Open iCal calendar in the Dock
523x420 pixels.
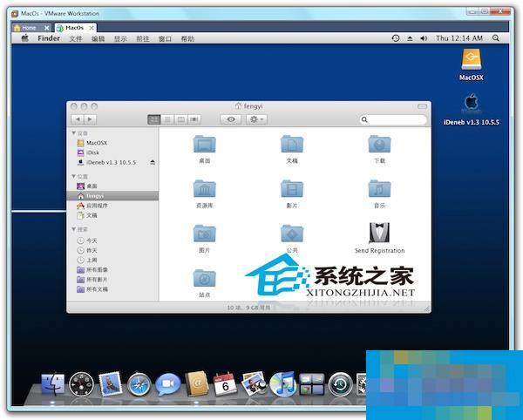(x=225, y=384)
